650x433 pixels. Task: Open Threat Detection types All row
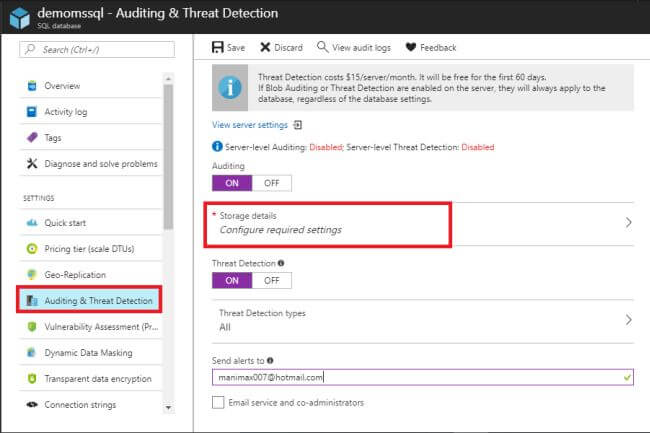pyautogui.click(x=423, y=320)
